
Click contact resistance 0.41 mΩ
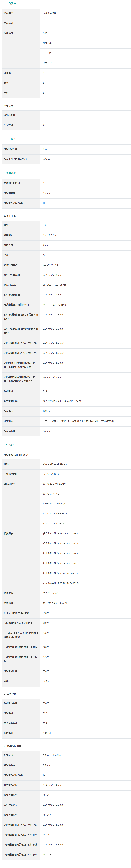pyautogui.click(x=47, y=733)
